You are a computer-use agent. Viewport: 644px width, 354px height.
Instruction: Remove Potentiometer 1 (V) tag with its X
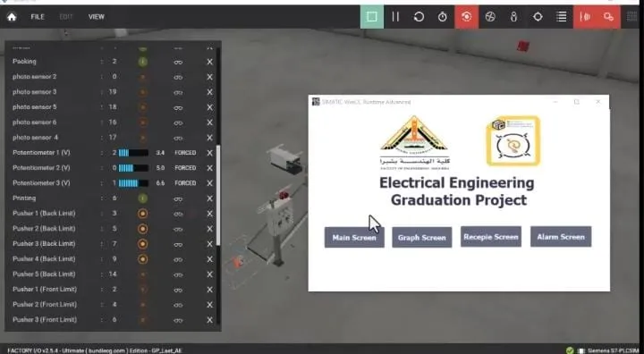tap(210, 153)
